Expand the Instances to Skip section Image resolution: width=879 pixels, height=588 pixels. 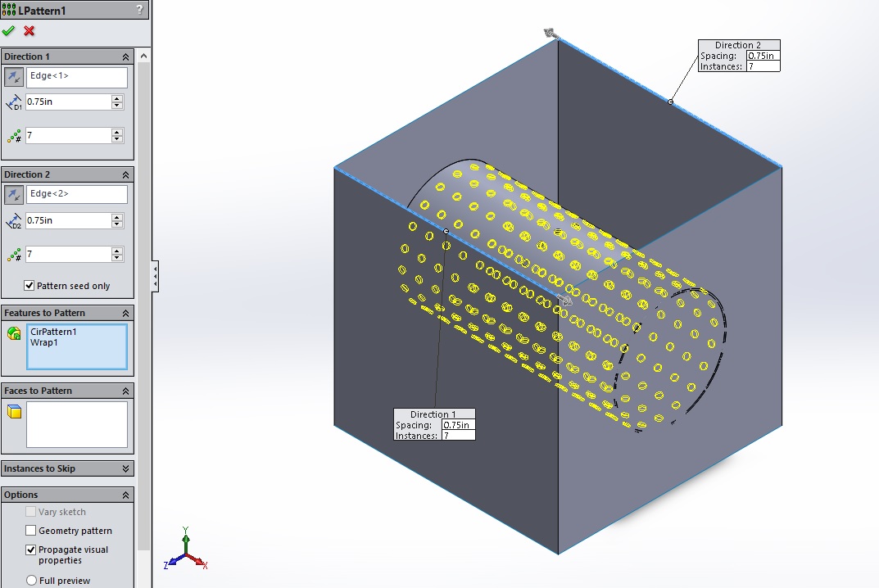tap(125, 469)
